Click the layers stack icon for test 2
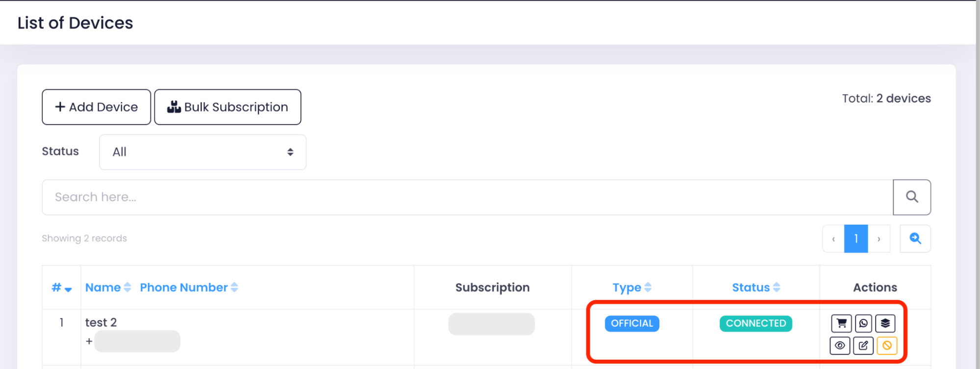The image size is (980, 369). pyautogui.click(x=885, y=323)
